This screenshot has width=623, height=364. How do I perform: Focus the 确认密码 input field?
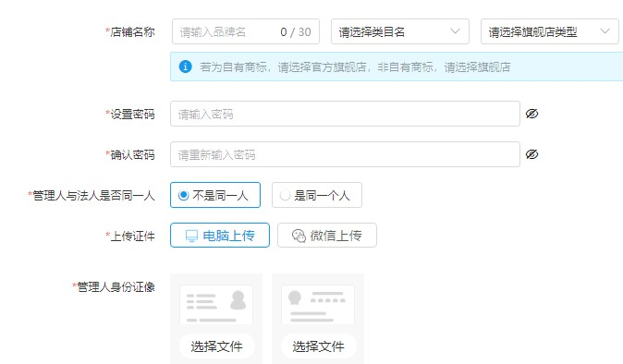(x=345, y=154)
